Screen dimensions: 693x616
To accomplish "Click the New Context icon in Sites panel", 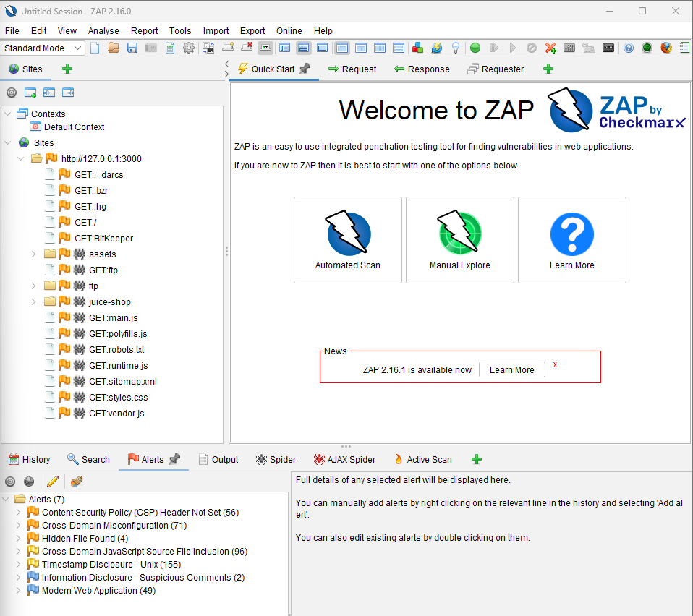I will click(30, 93).
